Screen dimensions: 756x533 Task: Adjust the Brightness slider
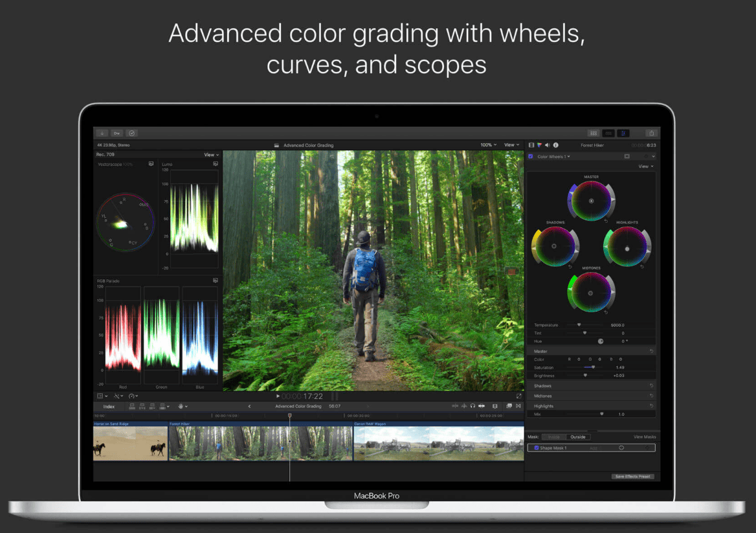[585, 375]
